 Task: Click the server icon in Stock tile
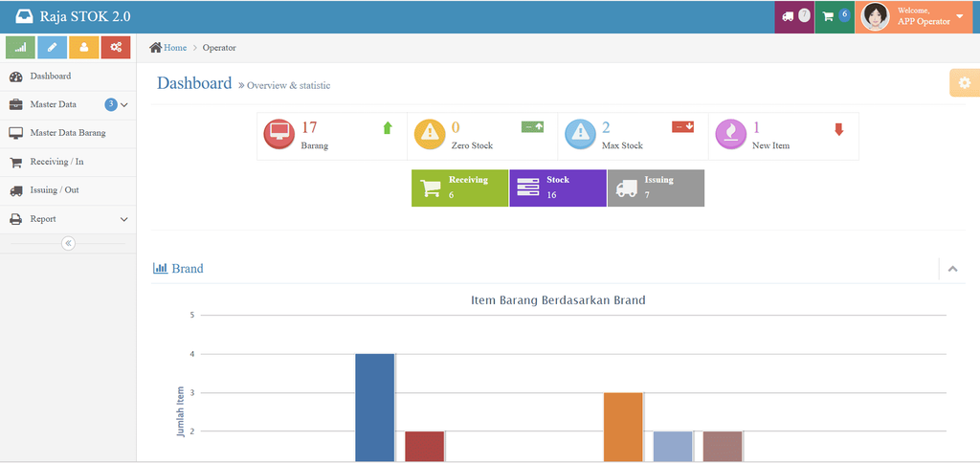point(528,188)
